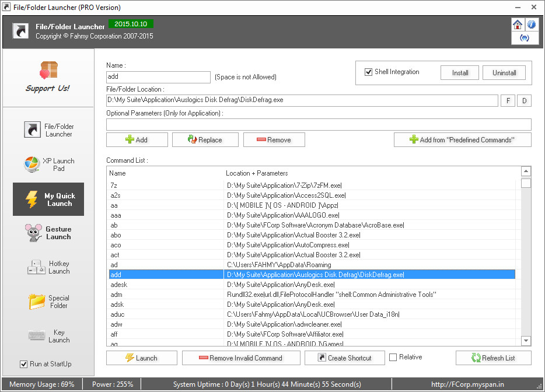Close the File/Folder Launcher window
545x392 pixels.
pos(534,8)
